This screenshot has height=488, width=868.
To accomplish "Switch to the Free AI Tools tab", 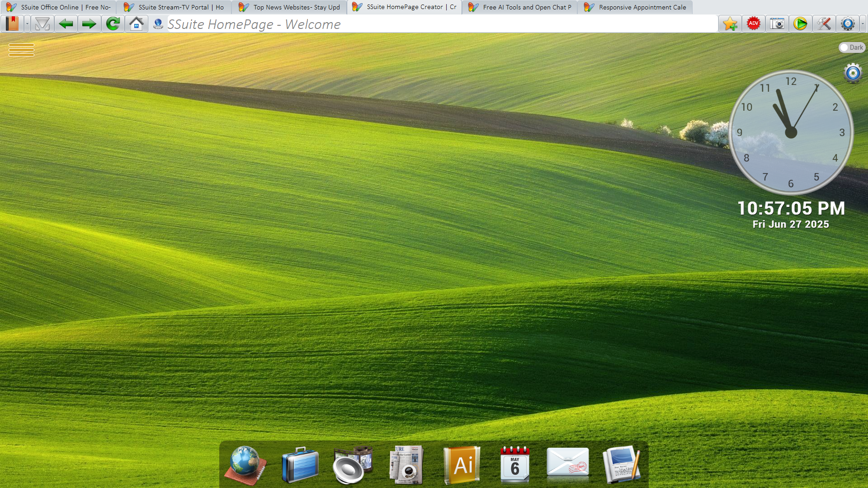I will [520, 7].
